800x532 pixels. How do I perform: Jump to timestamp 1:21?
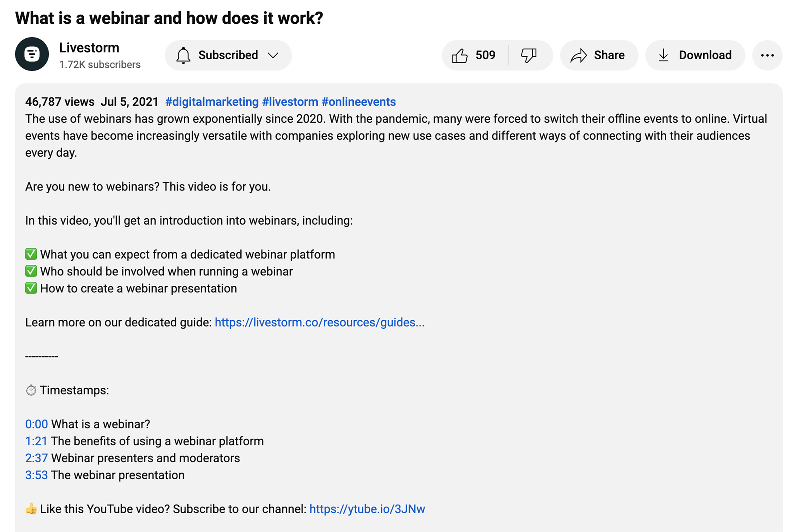pos(36,441)
